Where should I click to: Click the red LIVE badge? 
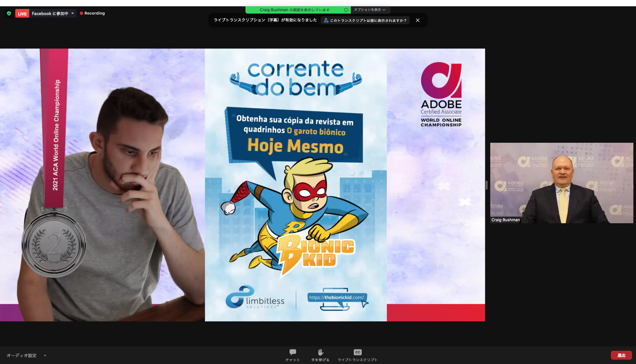click(22, 14)
